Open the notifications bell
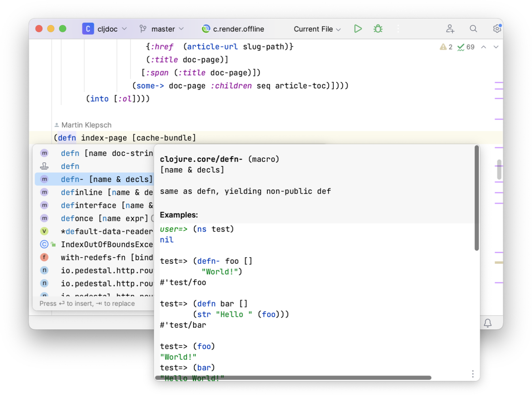 [x=488, y=323]
